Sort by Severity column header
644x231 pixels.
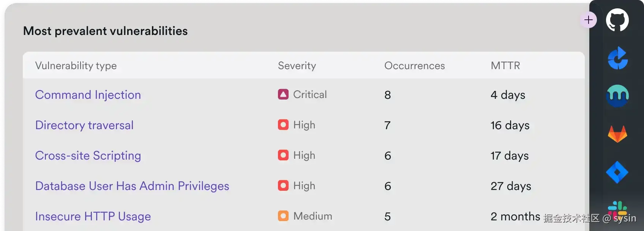[297, 65]
